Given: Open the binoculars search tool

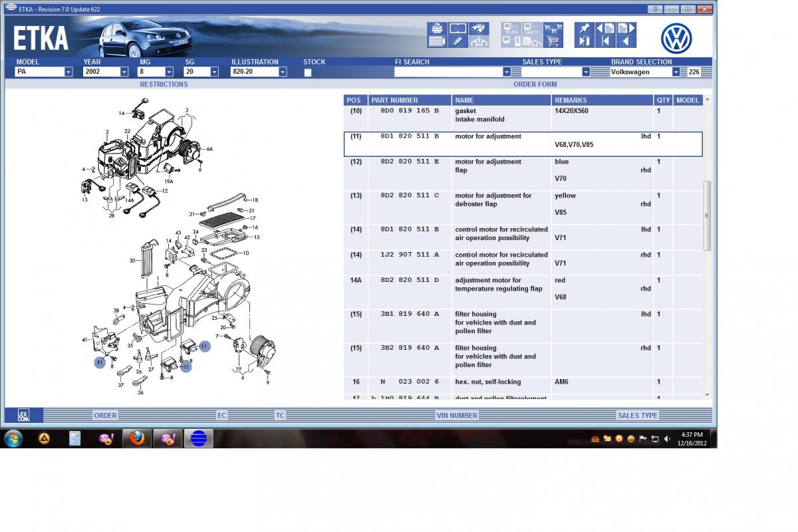Looking at the screenshot, I should click(x=479, y=28).
